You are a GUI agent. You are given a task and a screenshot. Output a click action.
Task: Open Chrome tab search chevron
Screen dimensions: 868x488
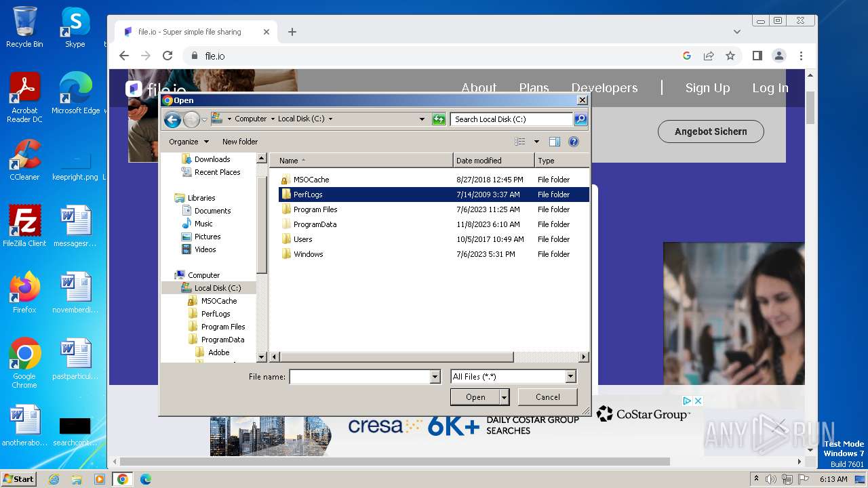(x=737, y=32)
